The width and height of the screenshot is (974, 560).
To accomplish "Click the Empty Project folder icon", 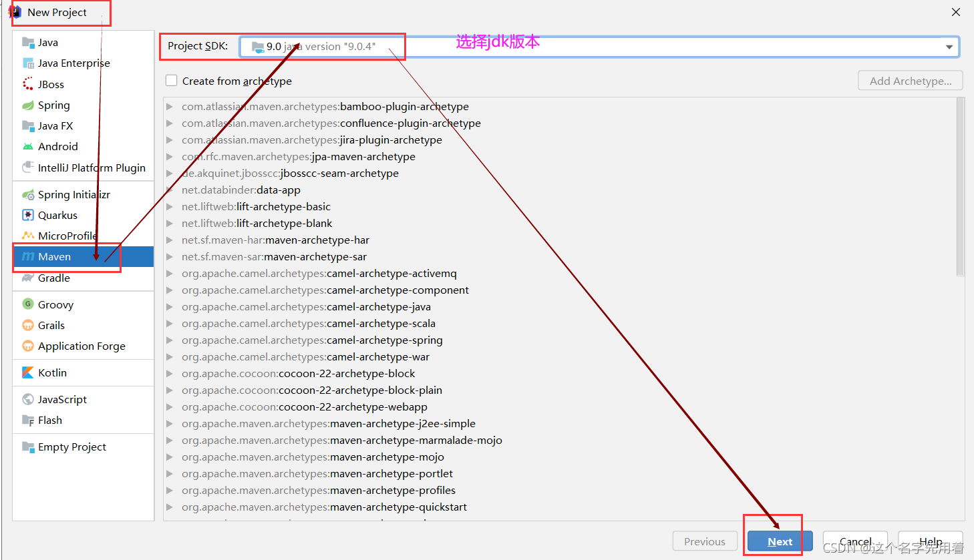I will tap(28, 447).
